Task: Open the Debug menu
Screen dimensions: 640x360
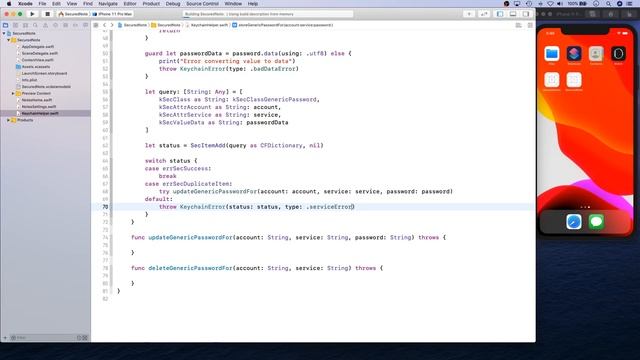Action: 173,4
